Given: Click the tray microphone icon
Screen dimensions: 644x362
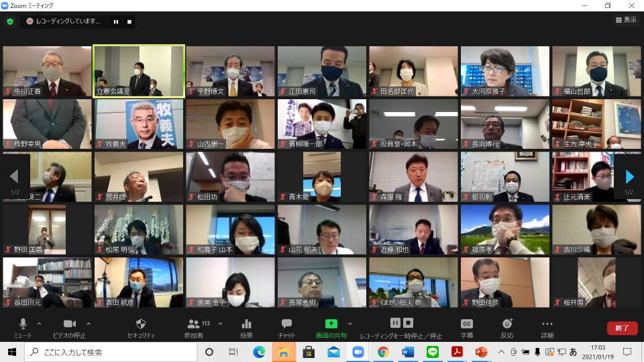Looking at the screenshot, I should pyautogui.click(x=537, y=352).
